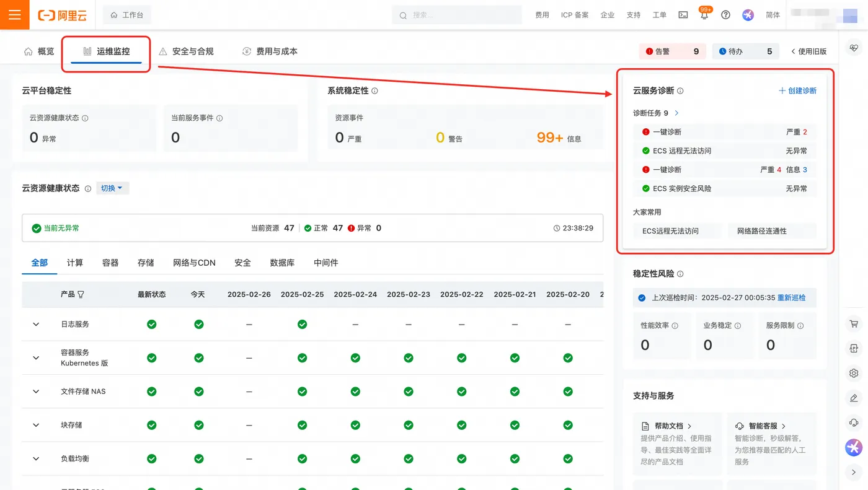The image size is (868, 490).
Task: Open the 帮助文档 card
Action: (x=678, y=444)
